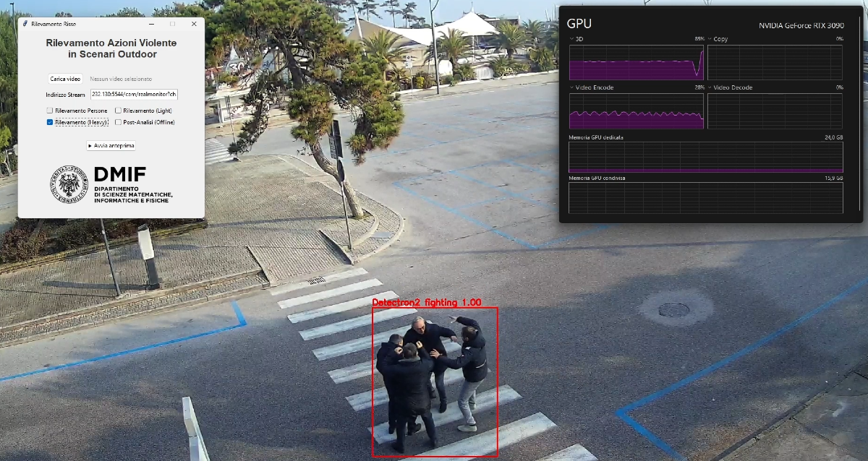Enable the Rilevamento Persone checkbox
This screenshot has height=461, width=868.
pos(50,111)
